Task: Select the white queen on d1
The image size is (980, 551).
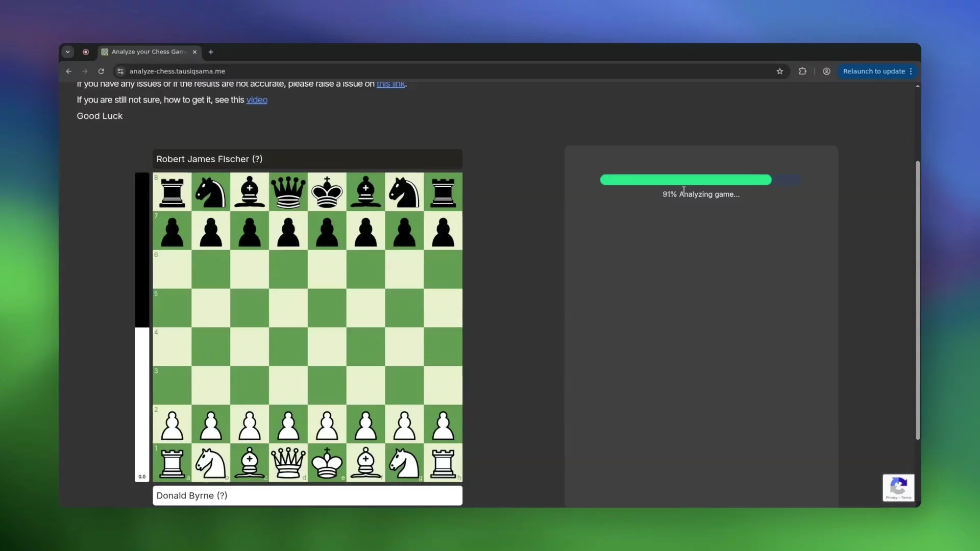Action: (288, 463)
